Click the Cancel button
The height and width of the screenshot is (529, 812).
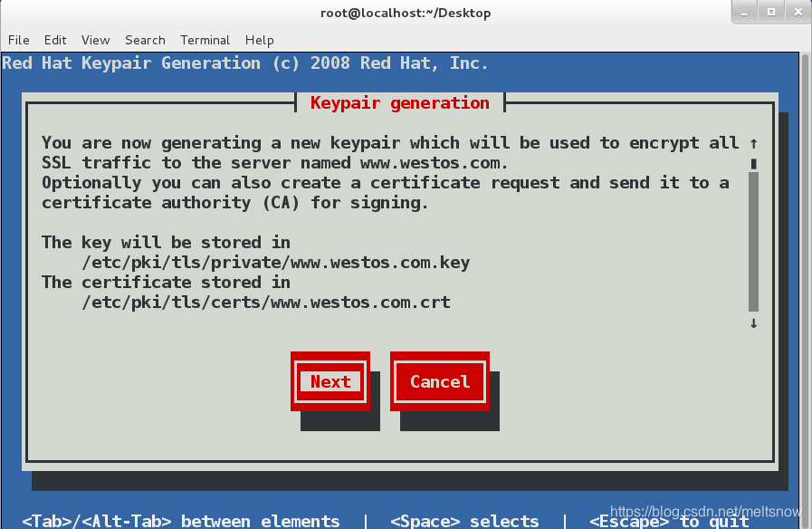pyautogui.click(x=440, y=381)
